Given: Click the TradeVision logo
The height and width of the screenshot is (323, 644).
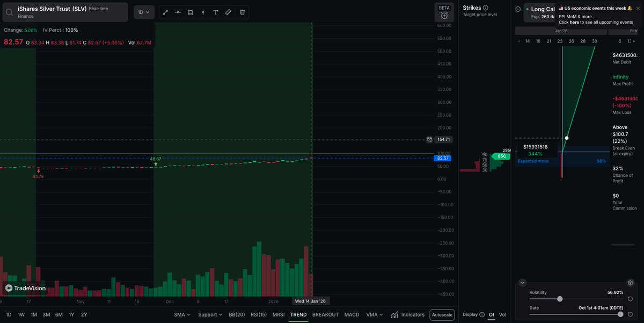Looking at the screenshot, I should point(26,288).
